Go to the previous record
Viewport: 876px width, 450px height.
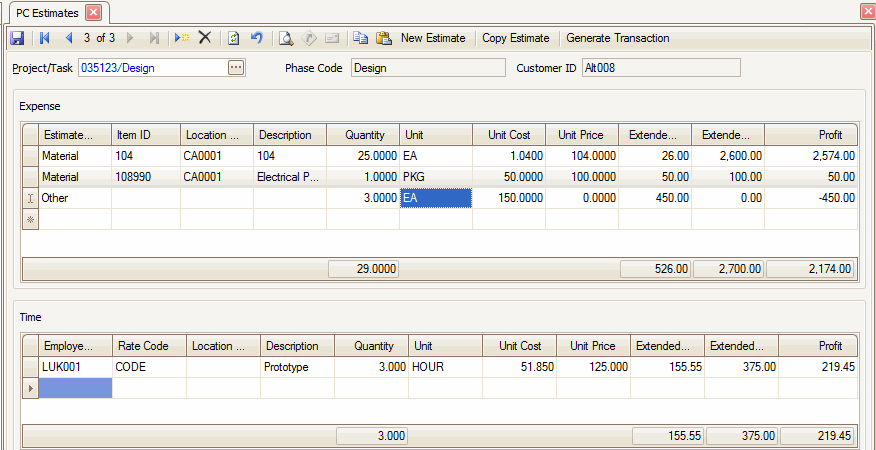[68, 38]
